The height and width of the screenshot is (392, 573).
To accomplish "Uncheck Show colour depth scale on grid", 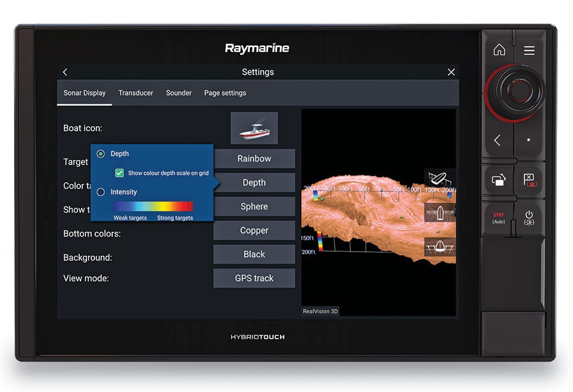I will (119, 173).
